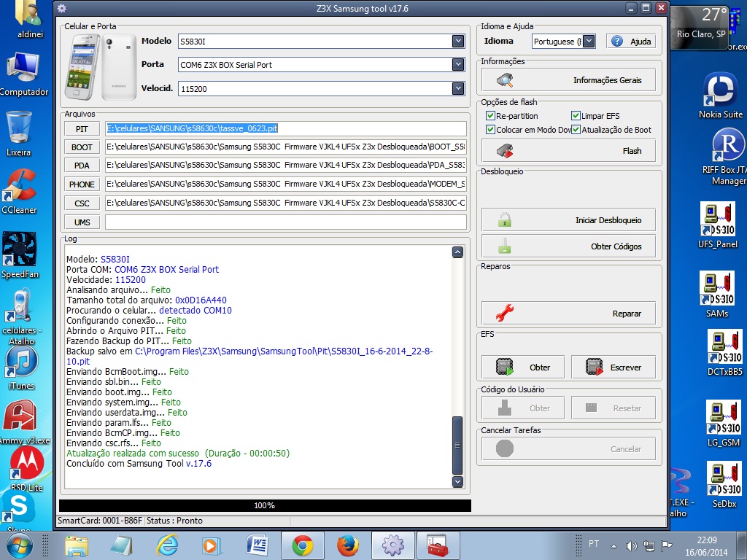Open DCTxBB5 desktop shortcut
The height and width of the screenshot is (560, 747).
click(x=724, y=354)
